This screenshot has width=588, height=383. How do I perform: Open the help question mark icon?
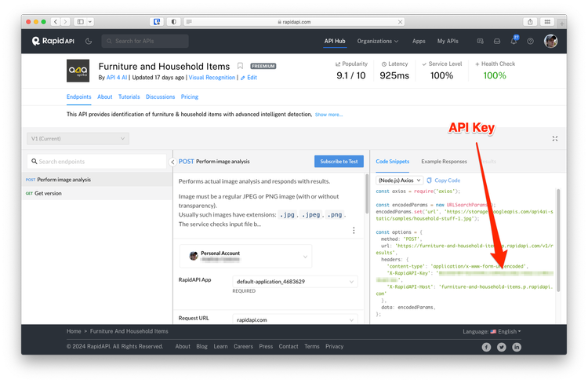[530, 41]
